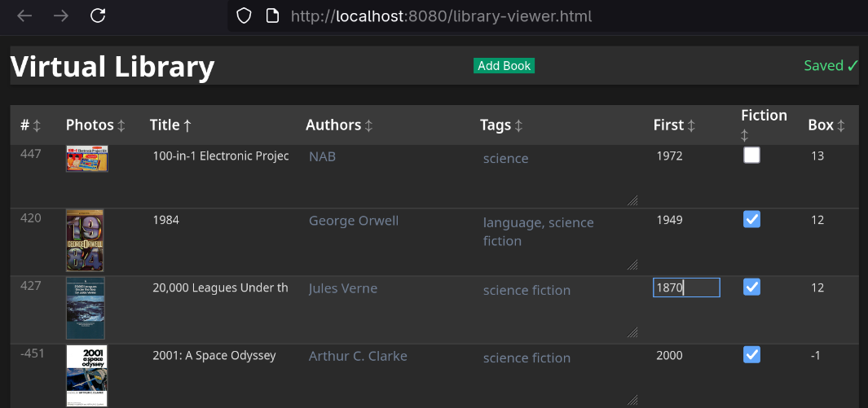The height and width of the screenshot is (408, 868).
Task: Click the browser back arrow
Action: [x=24, y=15]
